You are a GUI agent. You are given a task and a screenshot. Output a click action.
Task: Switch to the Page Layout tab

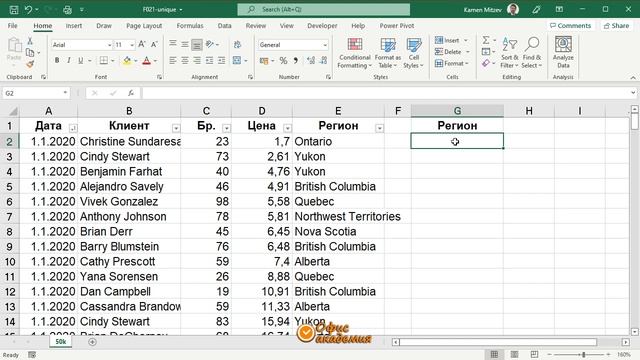click(x=144, y=25)
